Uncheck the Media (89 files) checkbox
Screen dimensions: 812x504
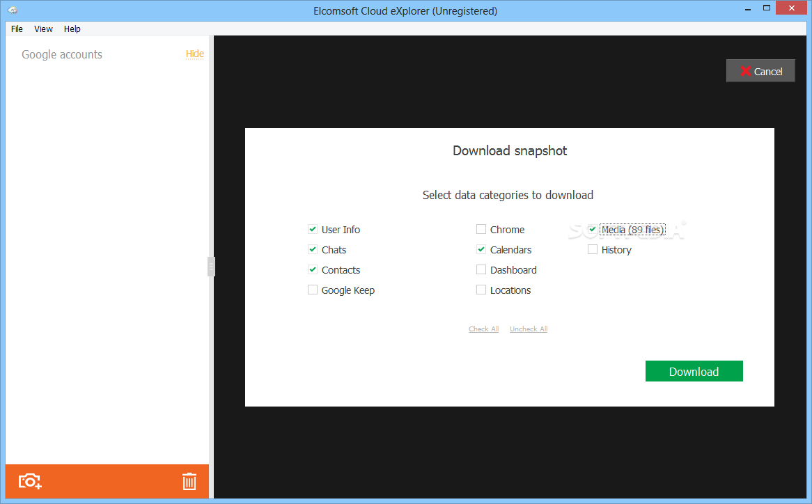click(x=593, y=229)
